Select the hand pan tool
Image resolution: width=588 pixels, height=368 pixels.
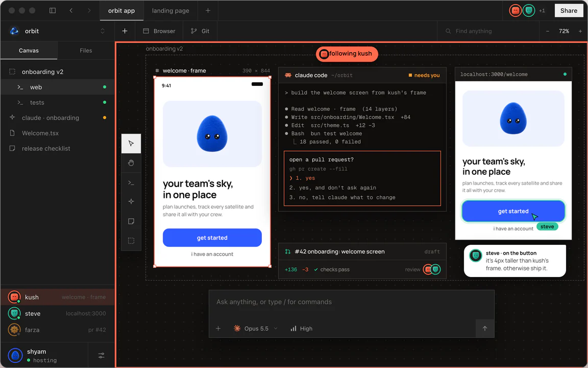point(131,163)
